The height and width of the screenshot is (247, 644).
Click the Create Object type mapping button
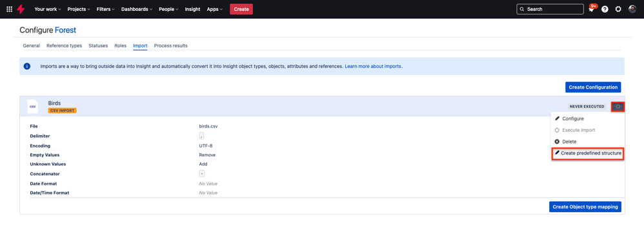(585, 207)
